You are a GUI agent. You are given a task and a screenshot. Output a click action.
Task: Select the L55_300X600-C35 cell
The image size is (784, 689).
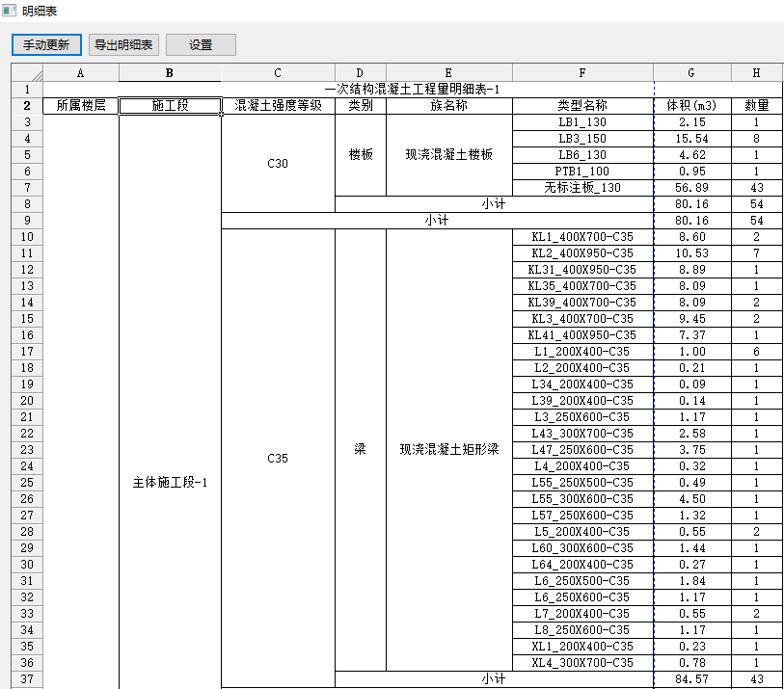click(x=582, y=499)
